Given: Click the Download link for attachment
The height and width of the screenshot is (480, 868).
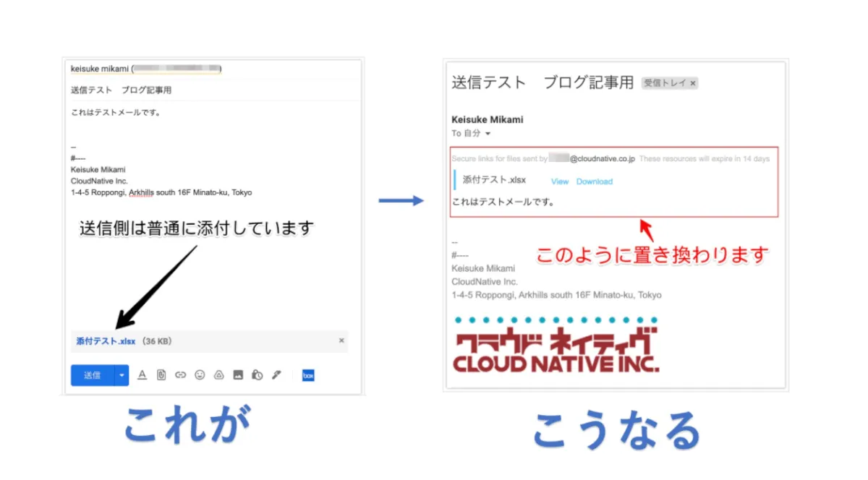Looking at the screenshot, I should pos(595,181).
